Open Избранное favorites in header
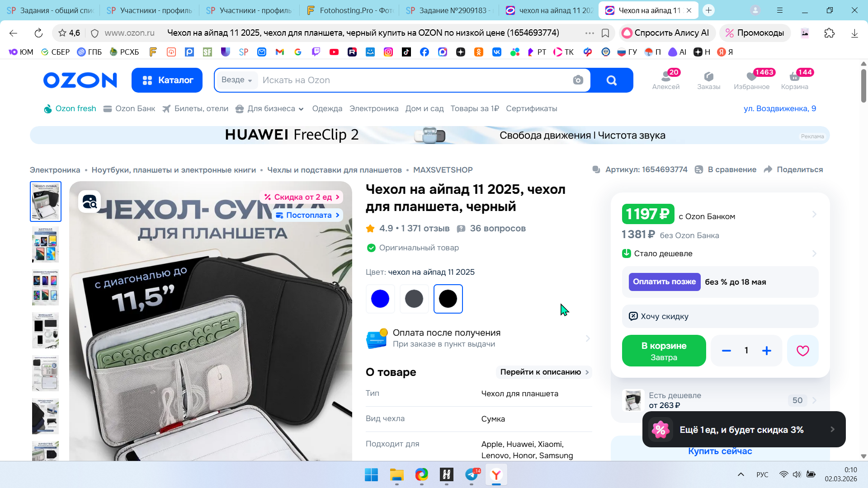Viewport: 868px width, 488px height. (x=751, y=80)
